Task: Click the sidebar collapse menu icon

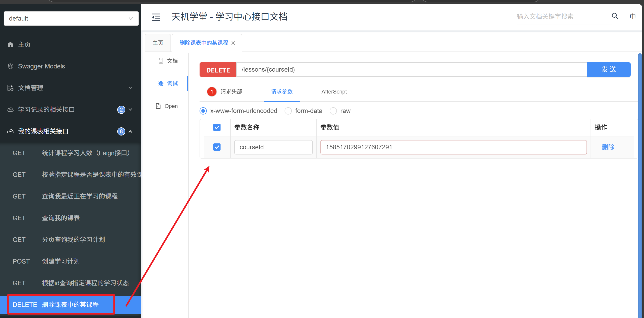Action: (156, 17)
